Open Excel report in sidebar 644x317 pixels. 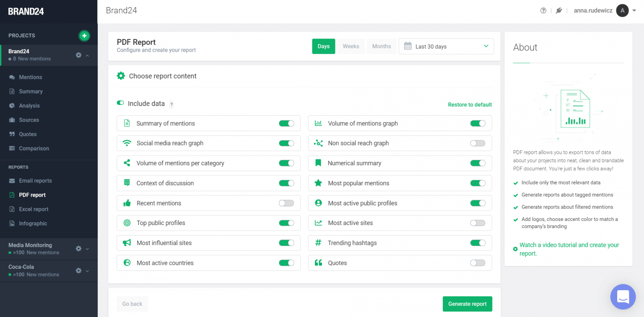pyautogui.click(x=34, y=209)
